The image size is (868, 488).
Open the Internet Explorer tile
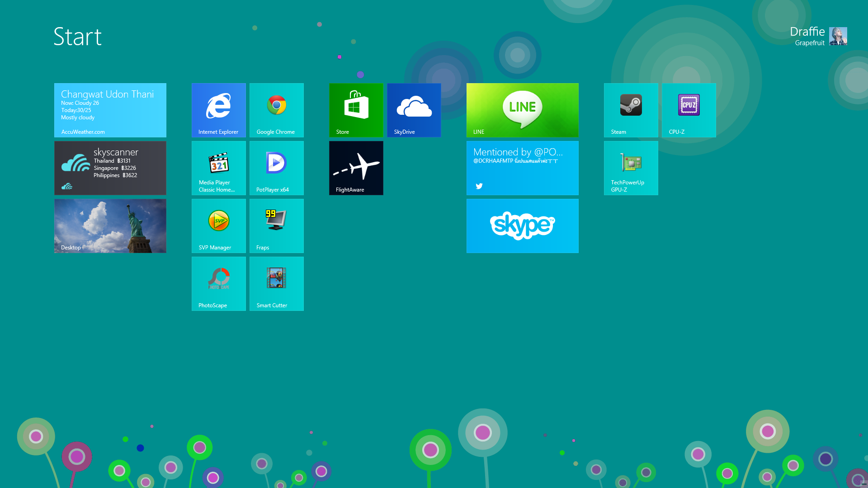[x=219, y=110]
